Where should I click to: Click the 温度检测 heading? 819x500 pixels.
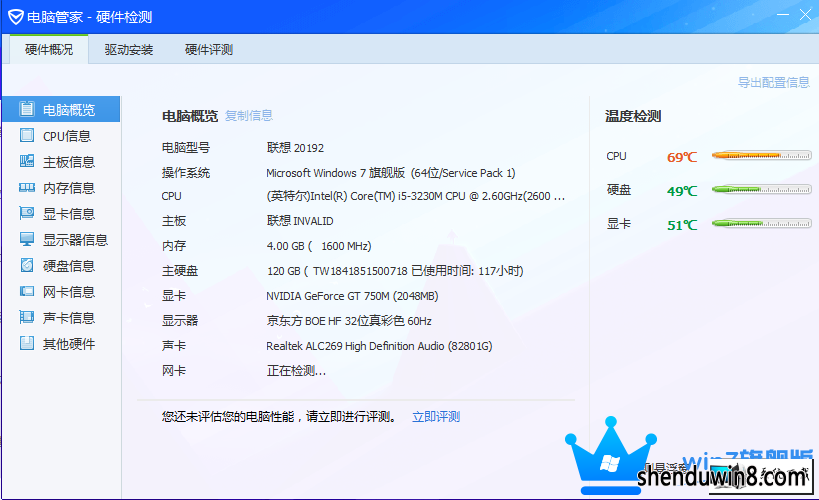click(633, 116)
